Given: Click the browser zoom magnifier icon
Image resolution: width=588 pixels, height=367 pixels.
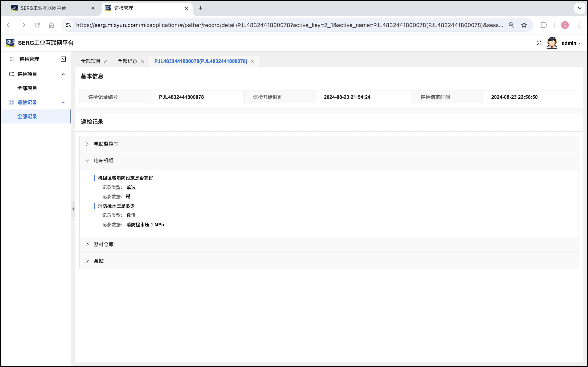Looking at the screenshot, I should pos(511,25).
